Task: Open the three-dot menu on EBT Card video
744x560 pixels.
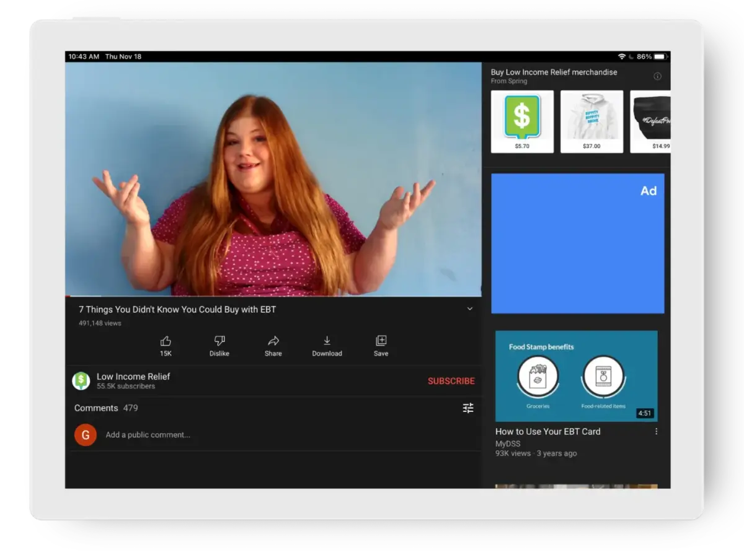Action: coord(657,431)
